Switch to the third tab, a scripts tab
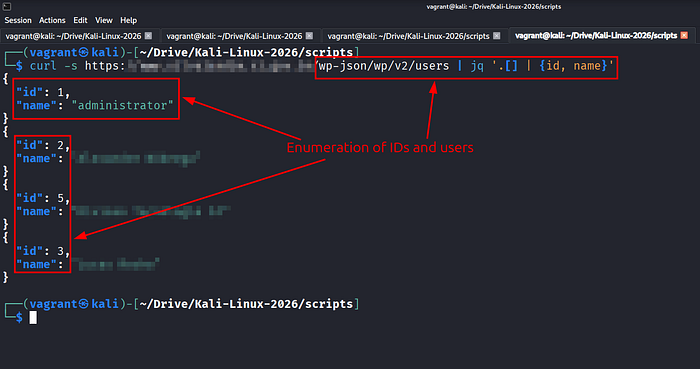The width and height of the screenshot is (700, 369). [x=409, y=36]
